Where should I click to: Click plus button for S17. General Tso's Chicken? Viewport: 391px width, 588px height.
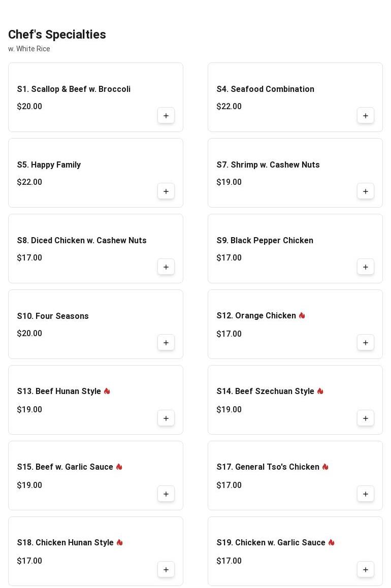(x=366, y=494)
